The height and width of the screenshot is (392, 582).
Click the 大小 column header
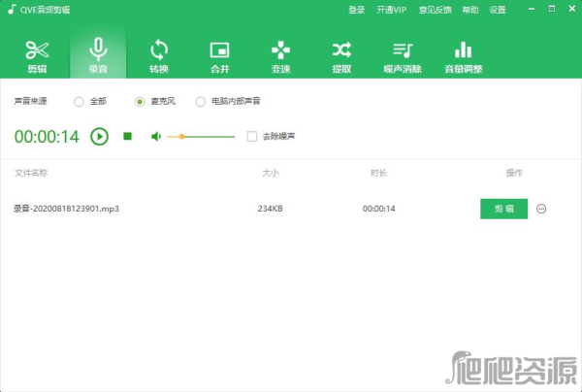(271, 173)
